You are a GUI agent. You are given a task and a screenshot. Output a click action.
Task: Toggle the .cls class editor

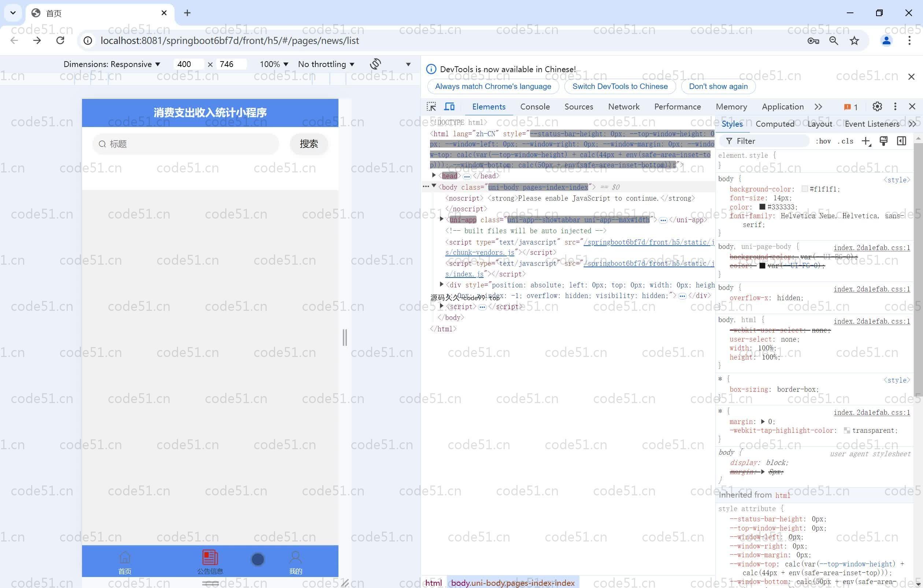click(x=846, y=141)
